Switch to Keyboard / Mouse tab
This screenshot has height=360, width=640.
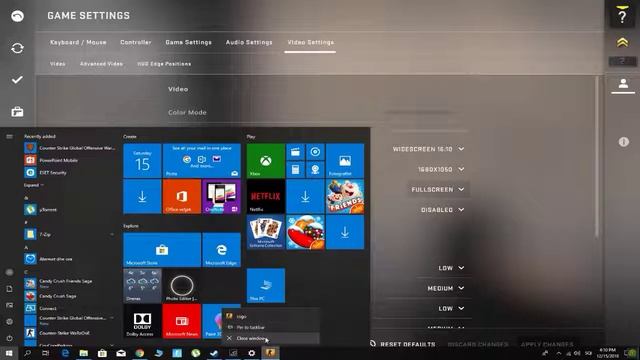coord(78,42)
